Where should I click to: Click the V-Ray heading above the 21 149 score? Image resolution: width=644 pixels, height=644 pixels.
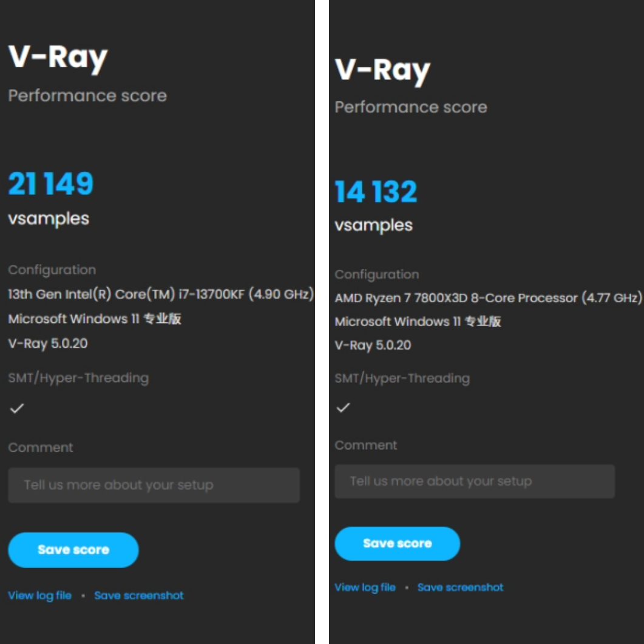coord(58,58)
